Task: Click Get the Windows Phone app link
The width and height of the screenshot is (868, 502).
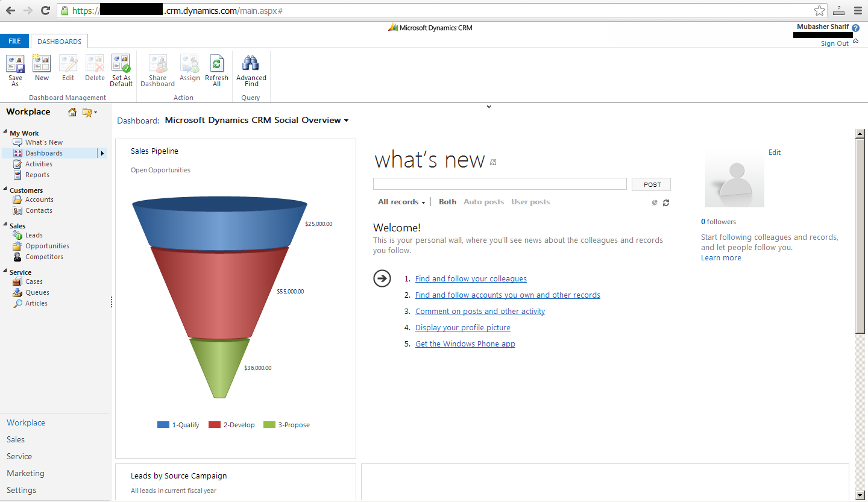Action: tap(465, 344)
